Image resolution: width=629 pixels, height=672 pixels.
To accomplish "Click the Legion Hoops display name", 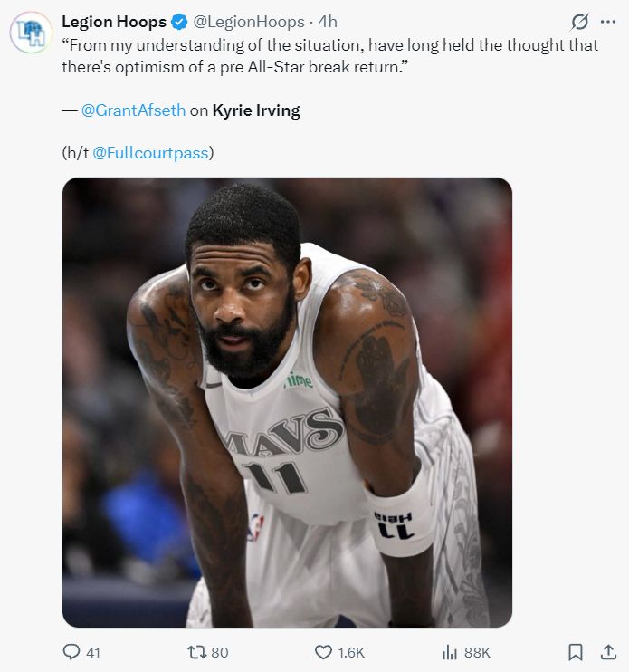I will (x=113, y=22).
